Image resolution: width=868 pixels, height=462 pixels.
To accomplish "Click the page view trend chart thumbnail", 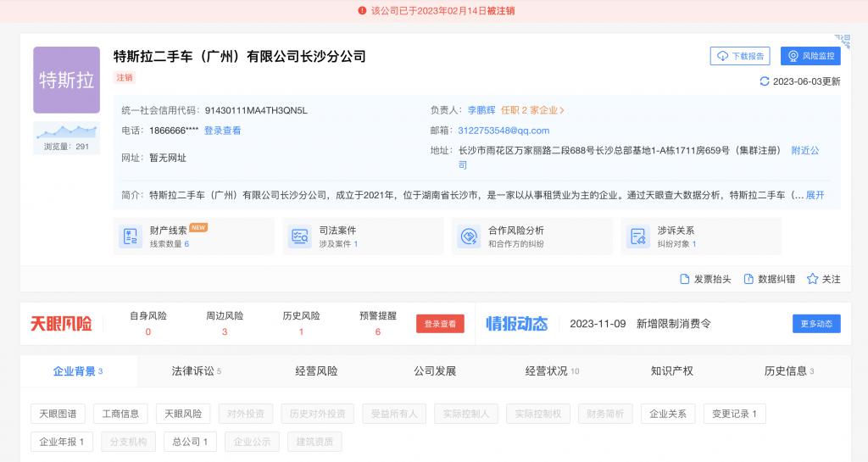I will [66, 131].
